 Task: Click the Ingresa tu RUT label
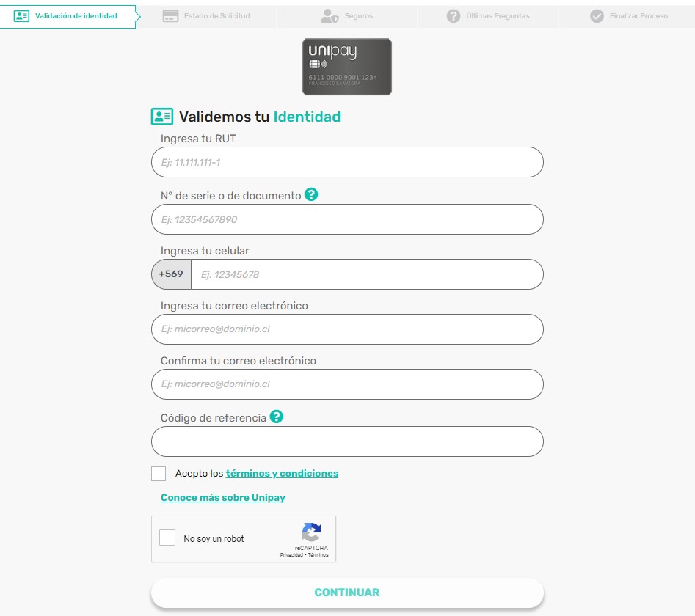click(x=198, y=139)
